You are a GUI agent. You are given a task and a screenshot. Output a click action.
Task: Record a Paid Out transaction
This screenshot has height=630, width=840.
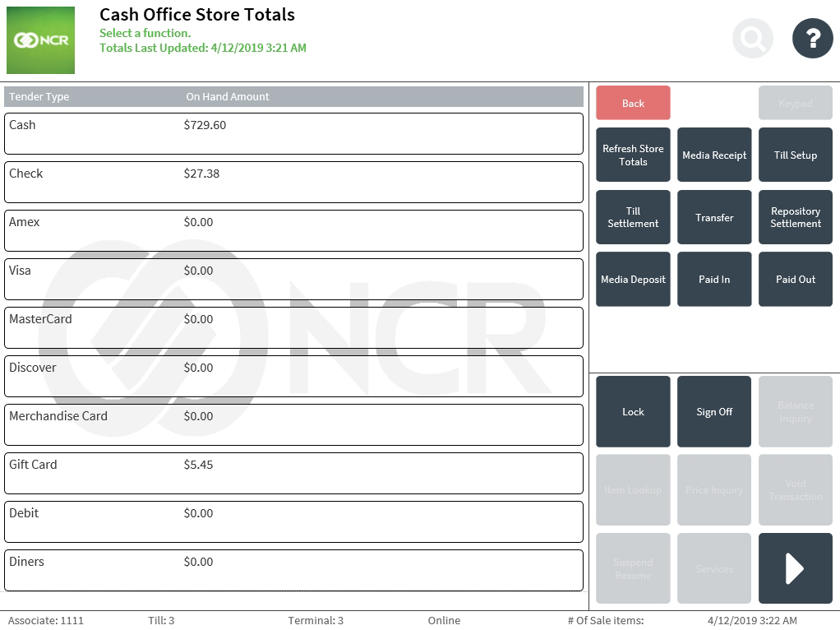coord(795,279)
